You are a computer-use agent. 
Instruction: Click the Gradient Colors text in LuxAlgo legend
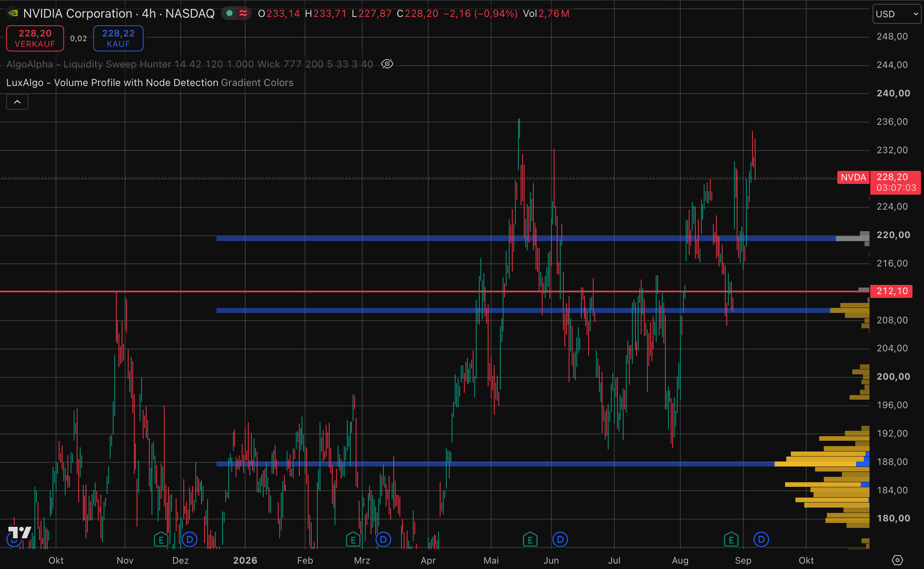(257, 83)
